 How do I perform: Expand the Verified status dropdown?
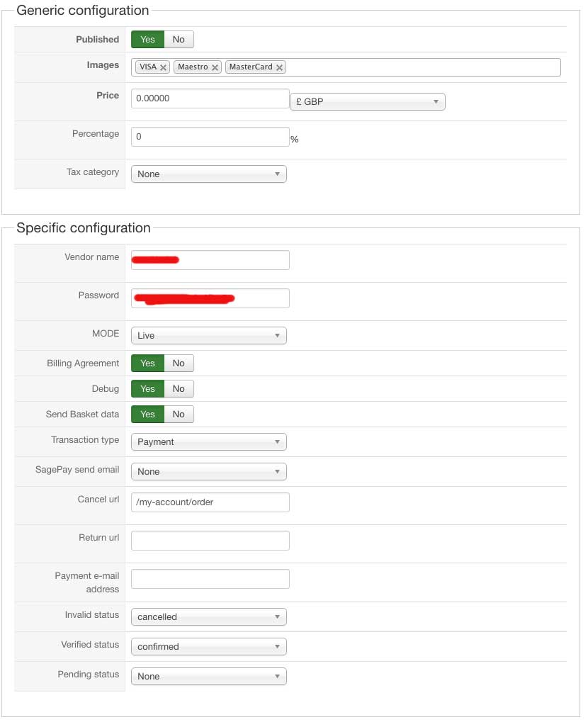(x=208, y=647)
